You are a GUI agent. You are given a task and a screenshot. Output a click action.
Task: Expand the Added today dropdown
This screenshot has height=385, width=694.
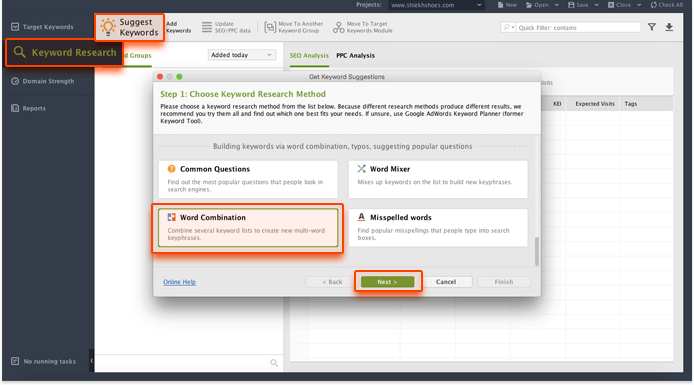242,55
